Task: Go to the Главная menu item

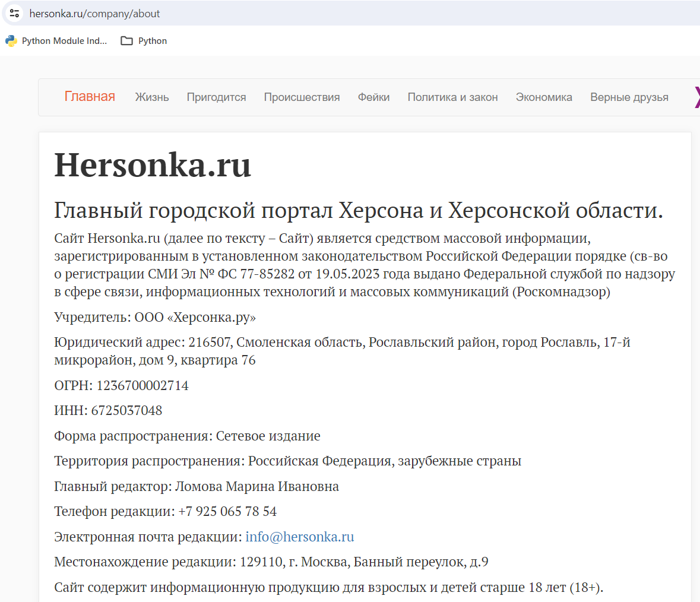Action: (x=90, y=96)
